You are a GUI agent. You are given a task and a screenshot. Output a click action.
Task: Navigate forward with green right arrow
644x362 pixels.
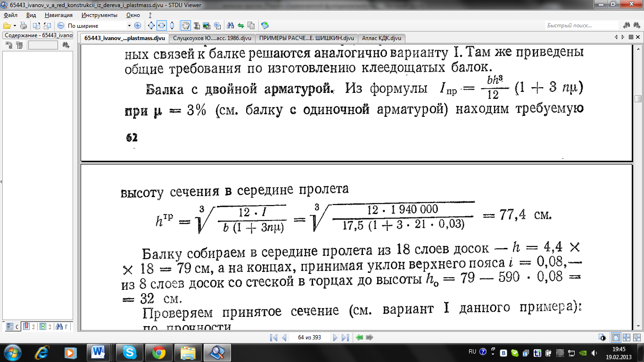[370, 337]
